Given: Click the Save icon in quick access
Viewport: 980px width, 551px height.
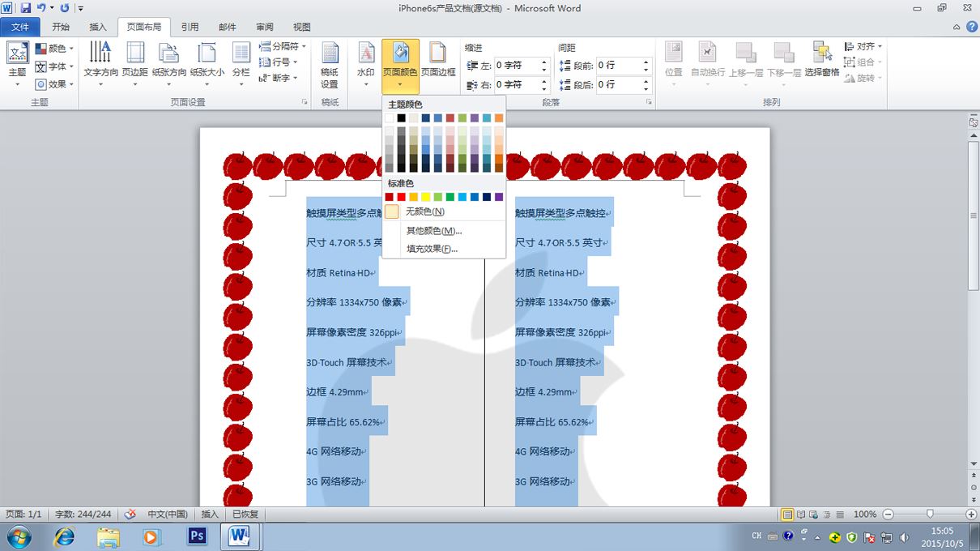Looking at the screenshot, I should 26,8.
